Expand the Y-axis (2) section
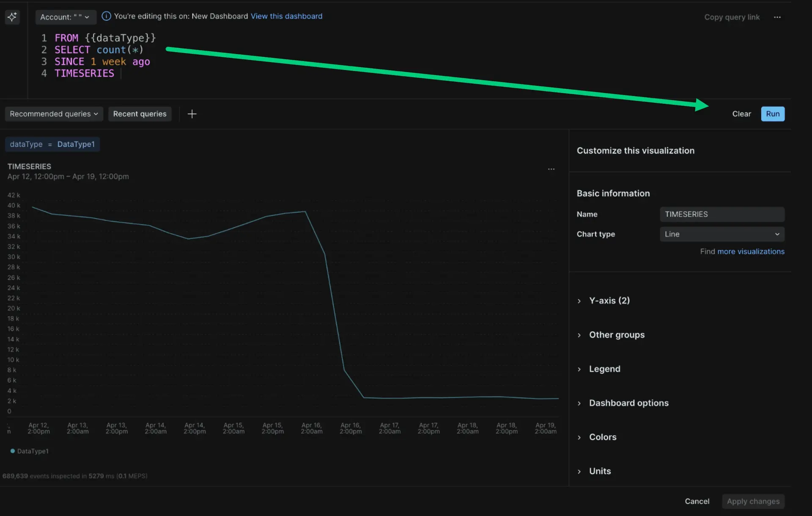 609,301
